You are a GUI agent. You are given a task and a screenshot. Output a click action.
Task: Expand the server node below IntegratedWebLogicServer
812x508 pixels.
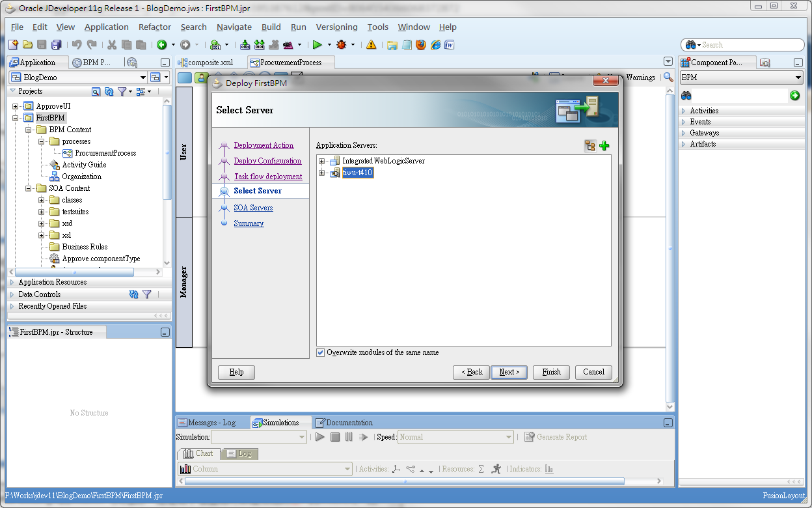(321, 173)
